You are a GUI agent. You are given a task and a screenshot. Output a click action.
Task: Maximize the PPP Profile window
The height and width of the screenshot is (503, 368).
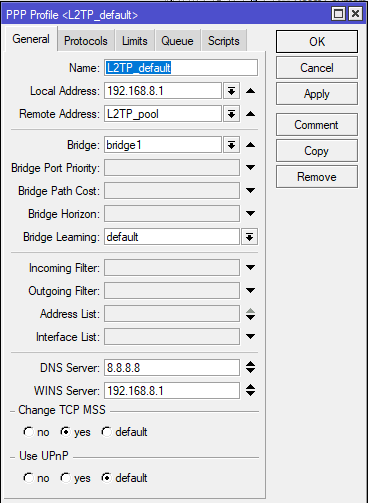338,14
